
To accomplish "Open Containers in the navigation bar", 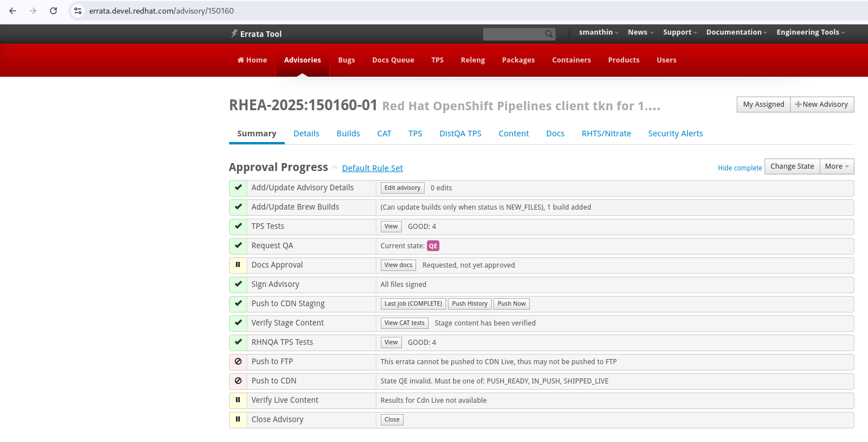I will (x=571, y=60).
